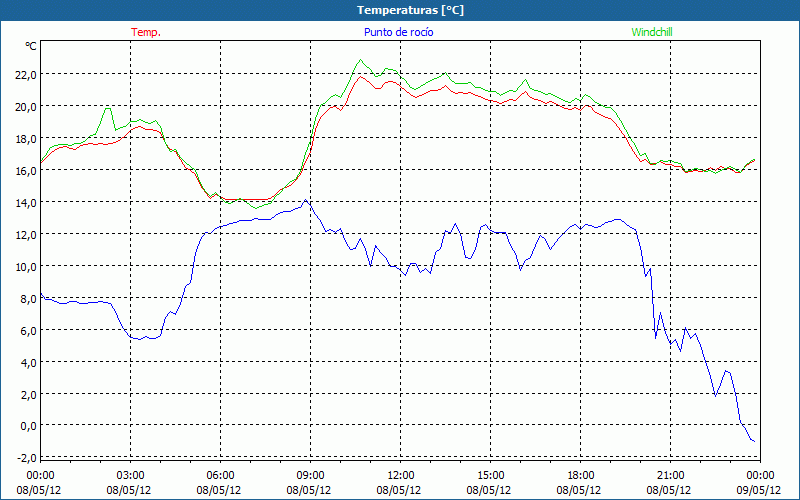800x500 pixels.
Task: Select the red 'Temp.' legend label
Action: click(x=146, y=32)
